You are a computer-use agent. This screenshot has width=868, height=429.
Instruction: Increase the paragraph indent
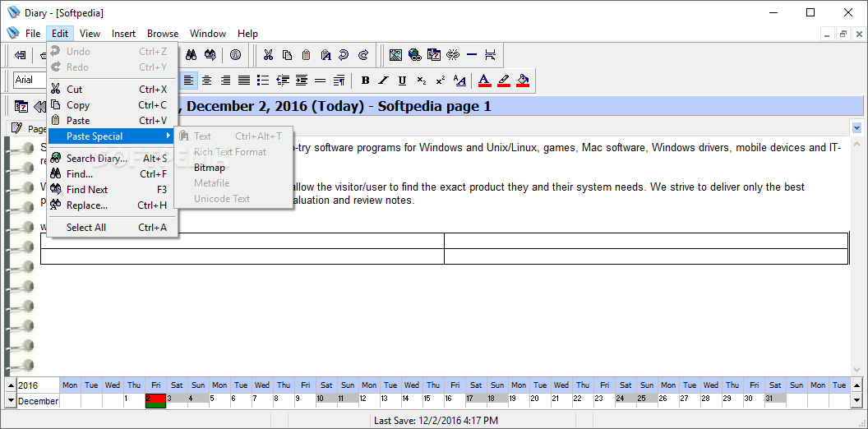point(301,81)
